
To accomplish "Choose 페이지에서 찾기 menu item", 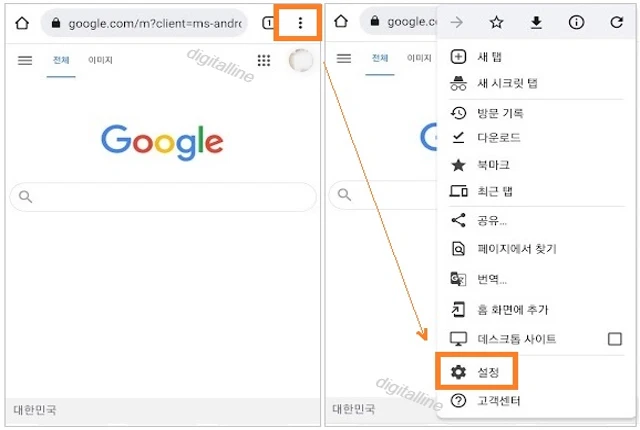I will tap(536, 248).
